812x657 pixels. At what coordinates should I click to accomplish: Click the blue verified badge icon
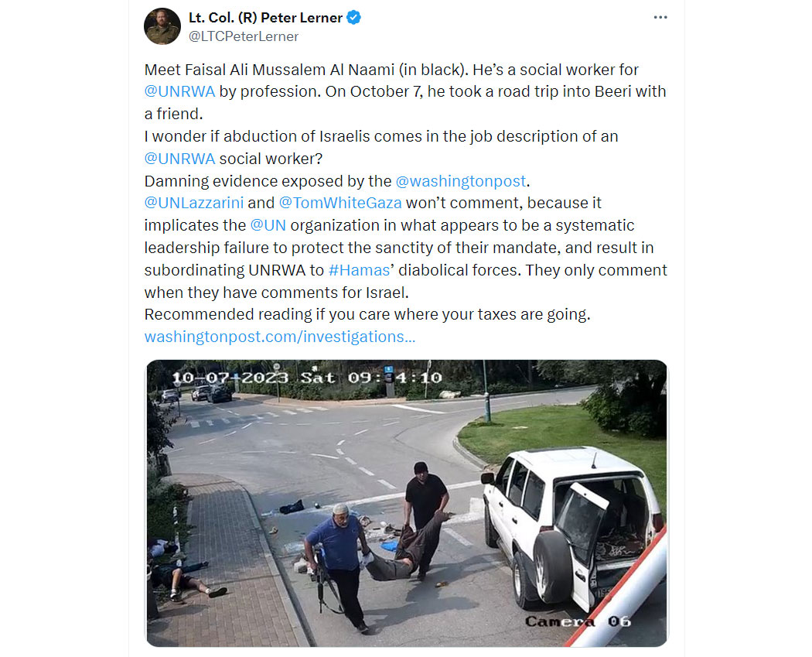(x=353, y=18)
